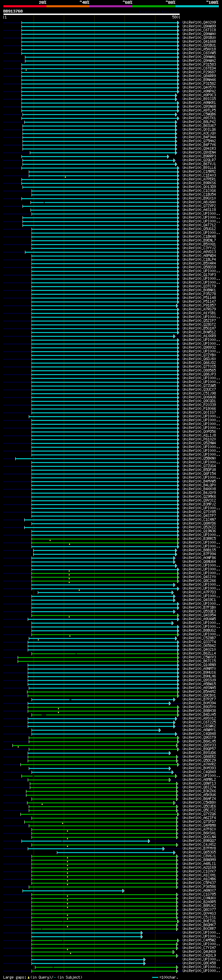Click hit label UniRef100_B3RRC5
Viewport: 222px width, 980px height.
199,539
